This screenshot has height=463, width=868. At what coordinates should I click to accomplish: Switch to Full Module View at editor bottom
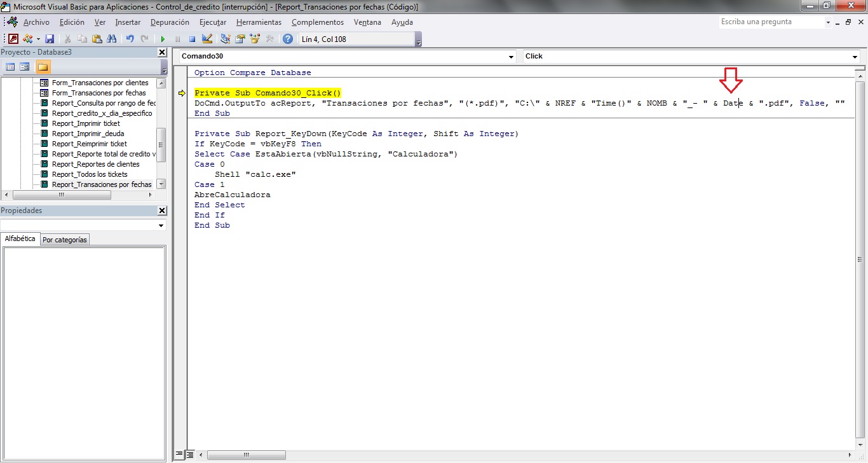pos(189,455)
